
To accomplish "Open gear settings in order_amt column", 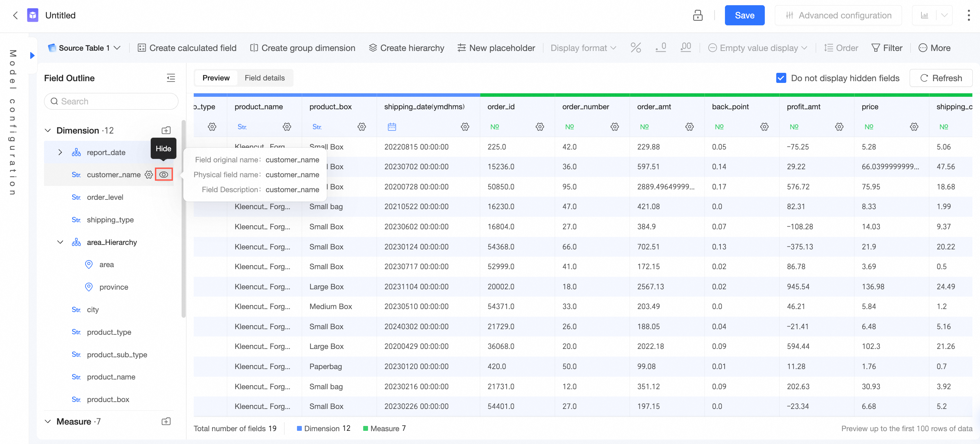I will pos(689,126).
